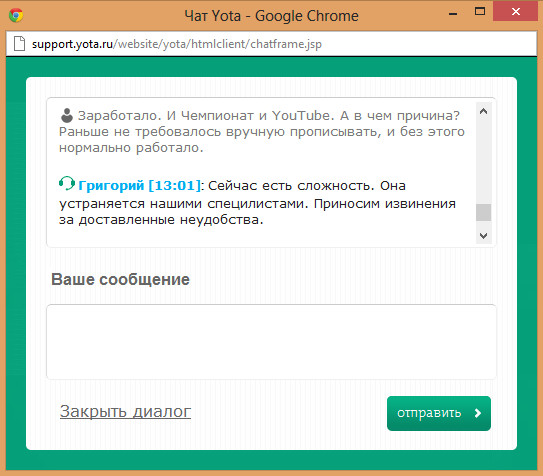Image resolution: width=543 pixels, height=476 pixels.
Task: Click the chat scrollbar thumb
Action: click(483, 212)
